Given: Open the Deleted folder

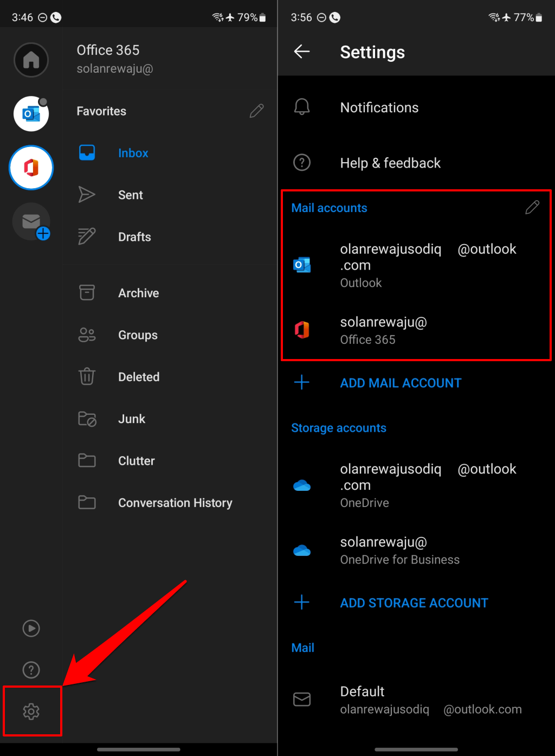Looking at the screenshot, I should pos(170,377).
